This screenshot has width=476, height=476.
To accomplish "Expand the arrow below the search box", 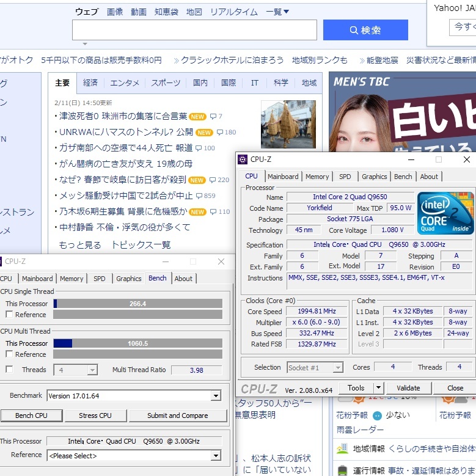I will tap(85, 44).
